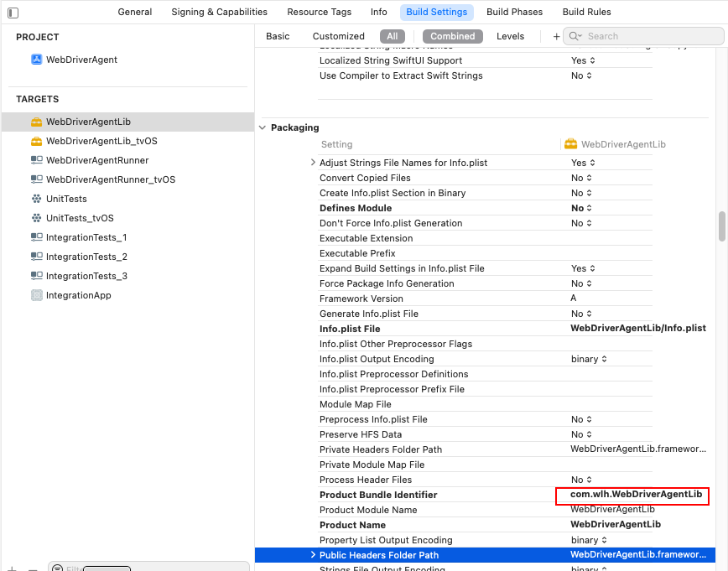Screen dimensions: 728x571
Task: Open the Signing & Capabilities tab
Action: (x=219, y=12)
